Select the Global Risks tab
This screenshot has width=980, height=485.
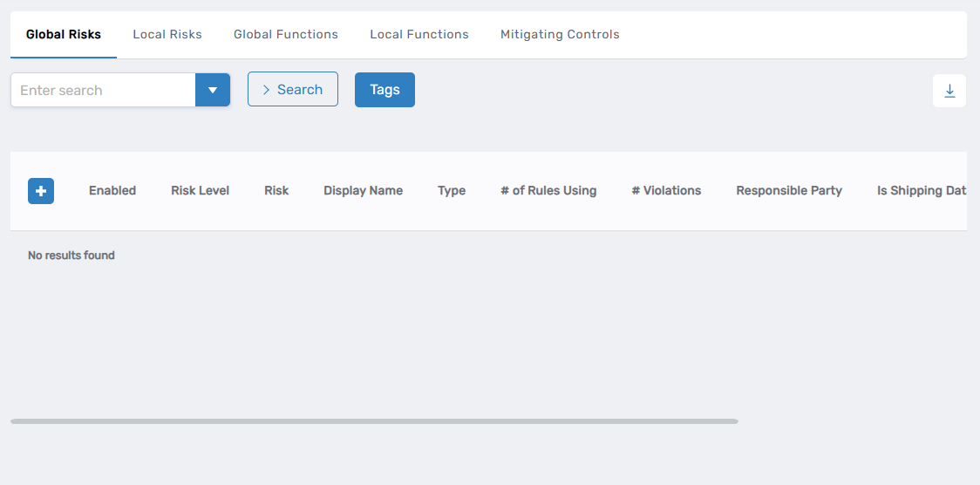pyautogui.click(x=64, y=35)
